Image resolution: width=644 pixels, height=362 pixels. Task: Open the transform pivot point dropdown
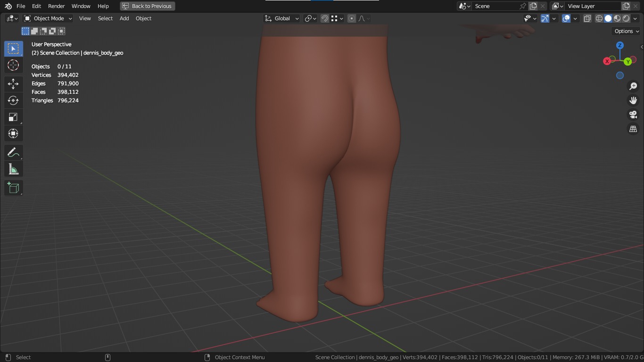point(310,18)
